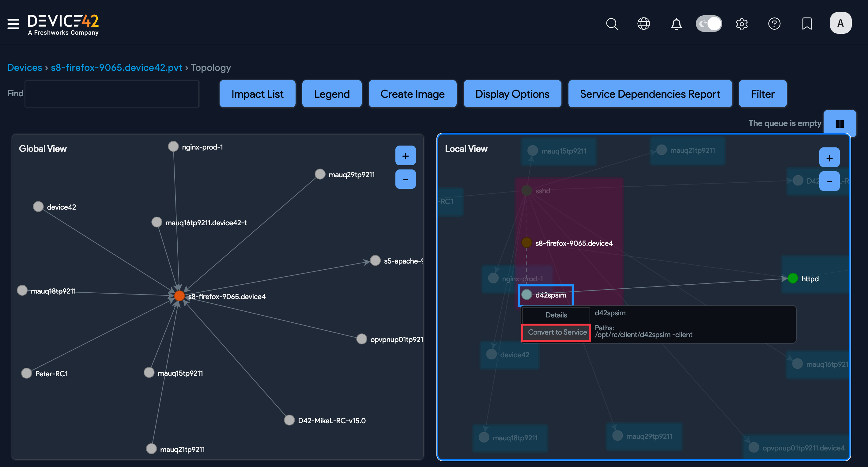Zoom in the Global View
Image resolution: width=868 pixels, height=467 pixels.
[405, 156]
